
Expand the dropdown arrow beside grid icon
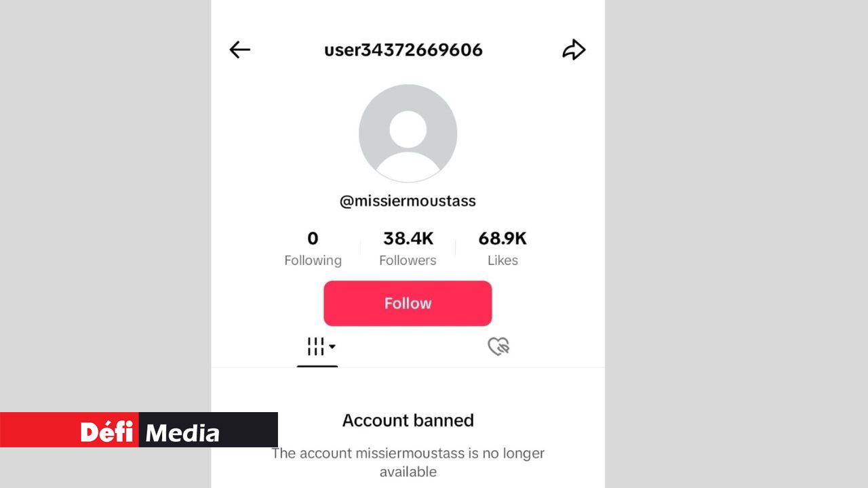332,347
